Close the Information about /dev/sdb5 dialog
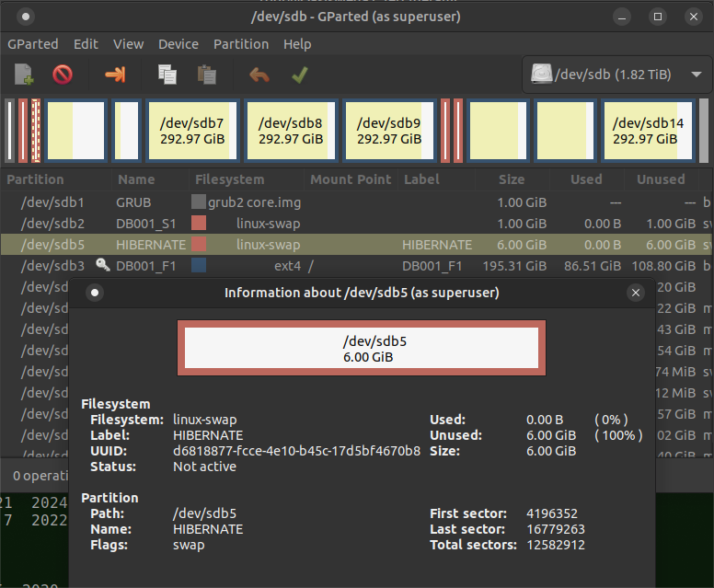 pos(635,293)
